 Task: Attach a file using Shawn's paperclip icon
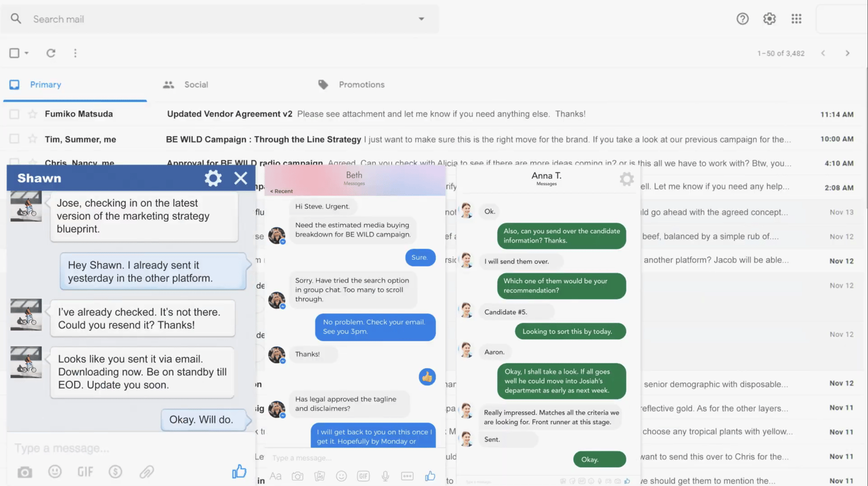pyautogui.click(x=146, y=471)
